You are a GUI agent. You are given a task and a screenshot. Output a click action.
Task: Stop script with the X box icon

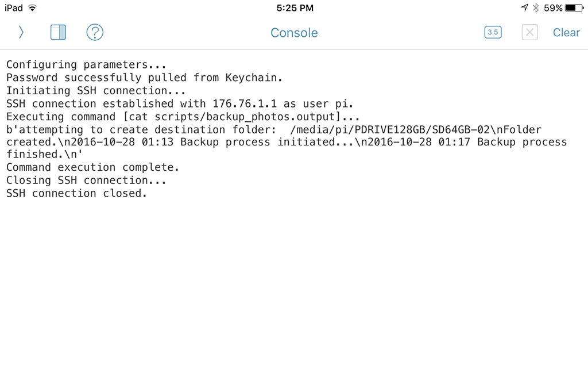529,32
